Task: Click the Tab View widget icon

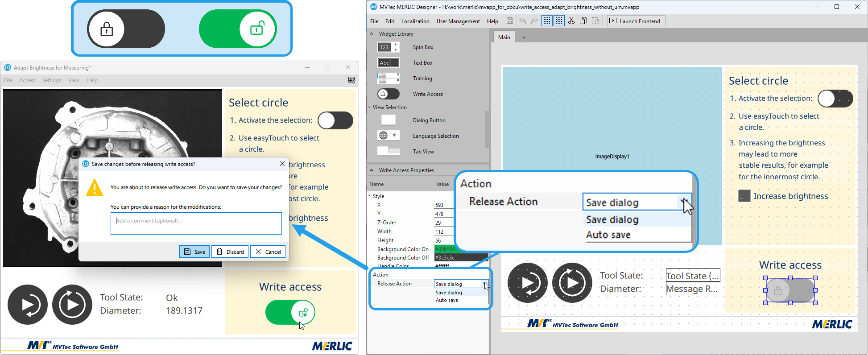Action: [388, 151]
